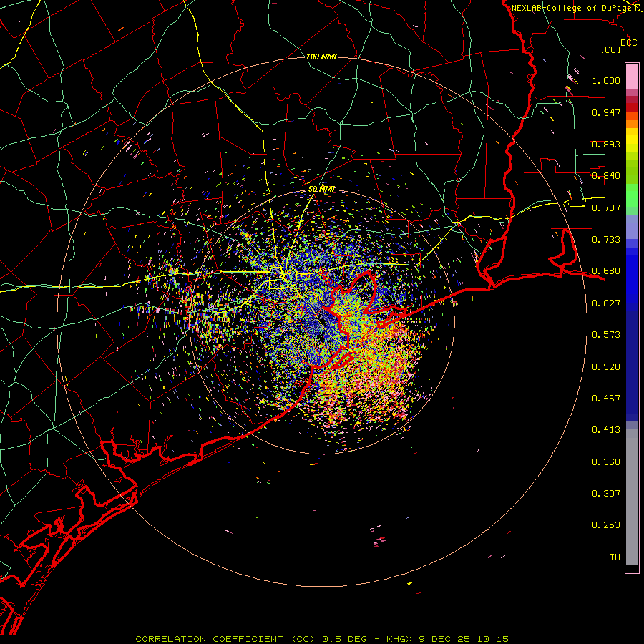Click the 50 NMI range ring label
Screen dimensions: 644x644
(321, 189)
